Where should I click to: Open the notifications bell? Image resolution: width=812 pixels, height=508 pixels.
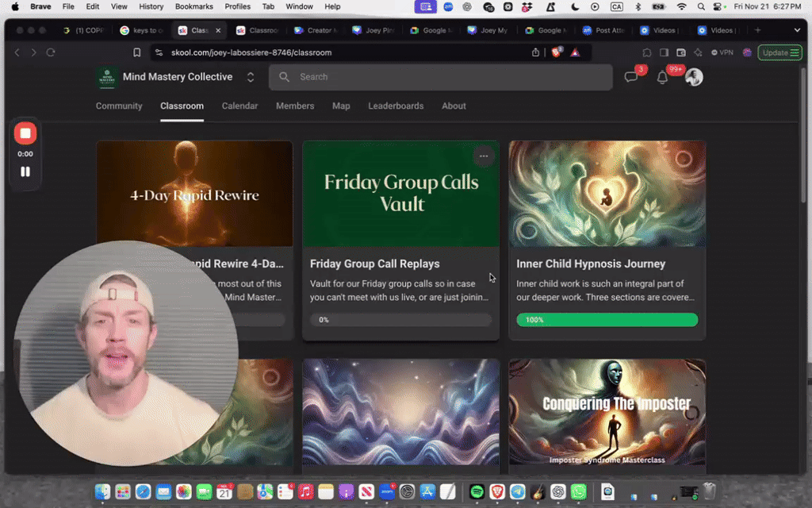[x=662, y=78]
